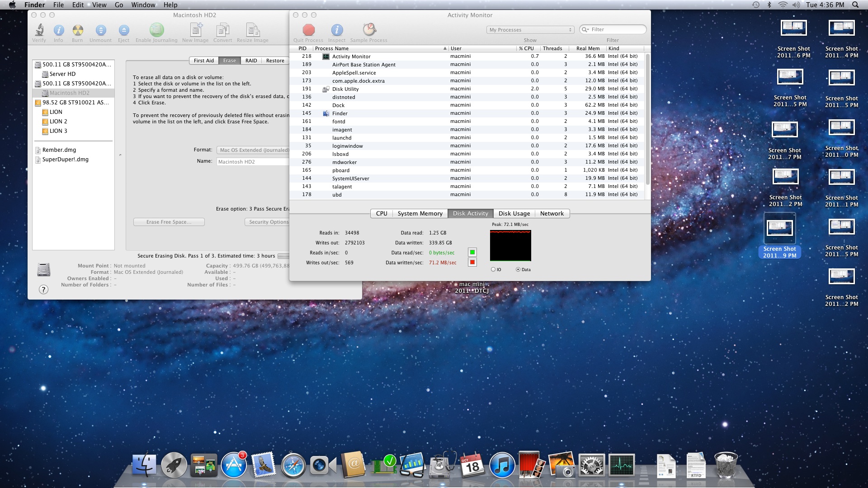
Task: Select the Data radio button
Action: point(518,270)
